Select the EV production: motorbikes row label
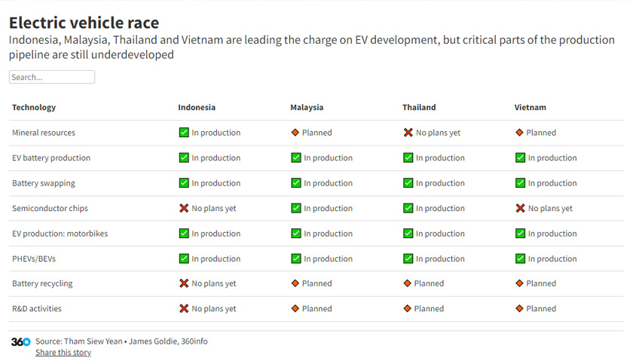The width and height of the screenshot is (633, 364). [x=60, y=234]
